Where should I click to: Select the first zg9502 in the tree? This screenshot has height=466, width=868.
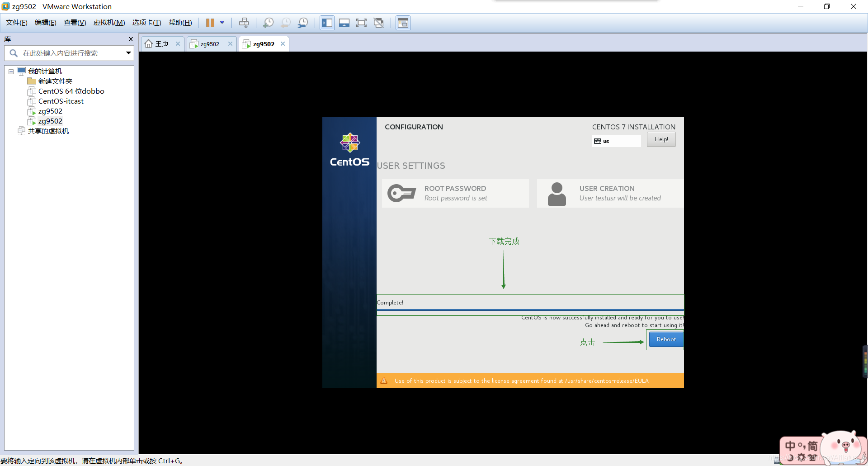click(x=50, y=111)
